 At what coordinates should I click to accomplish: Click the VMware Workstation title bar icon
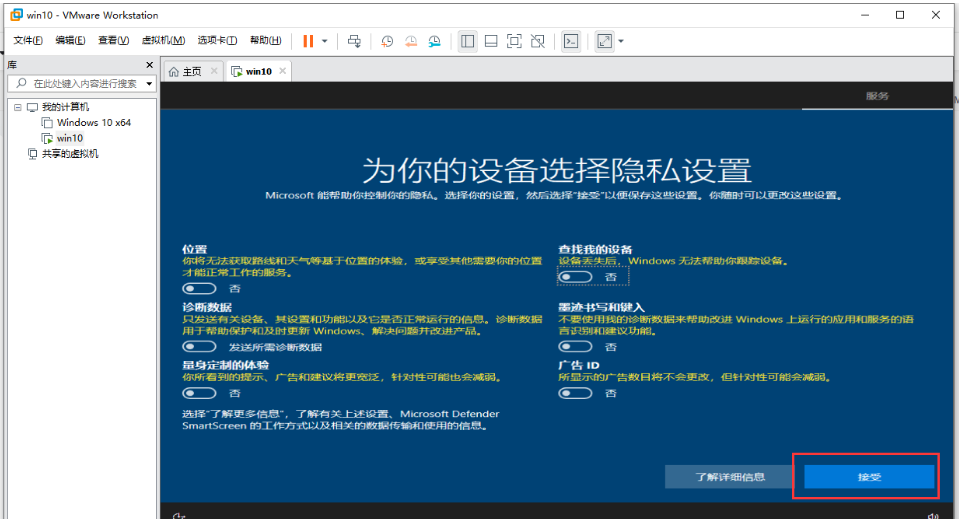click(x=17, y=15)
